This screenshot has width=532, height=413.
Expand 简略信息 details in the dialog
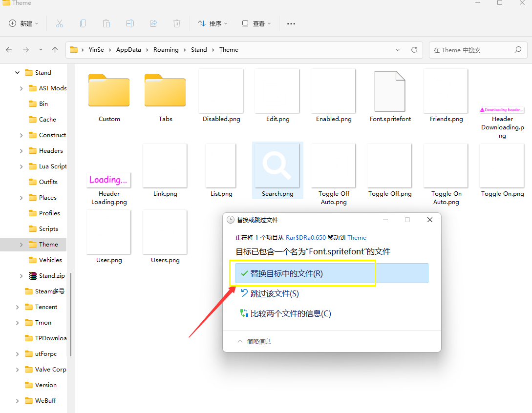coord(254,342)
